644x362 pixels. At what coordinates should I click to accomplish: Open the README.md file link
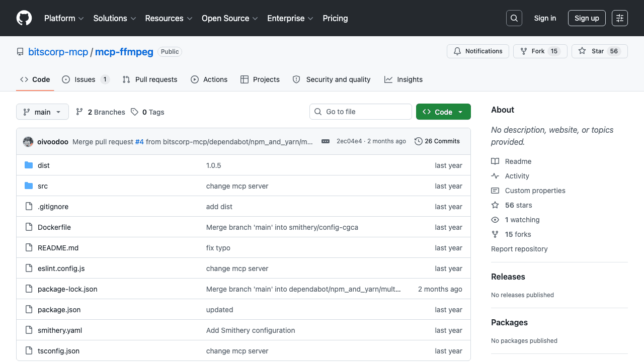(x=58, y=247)
